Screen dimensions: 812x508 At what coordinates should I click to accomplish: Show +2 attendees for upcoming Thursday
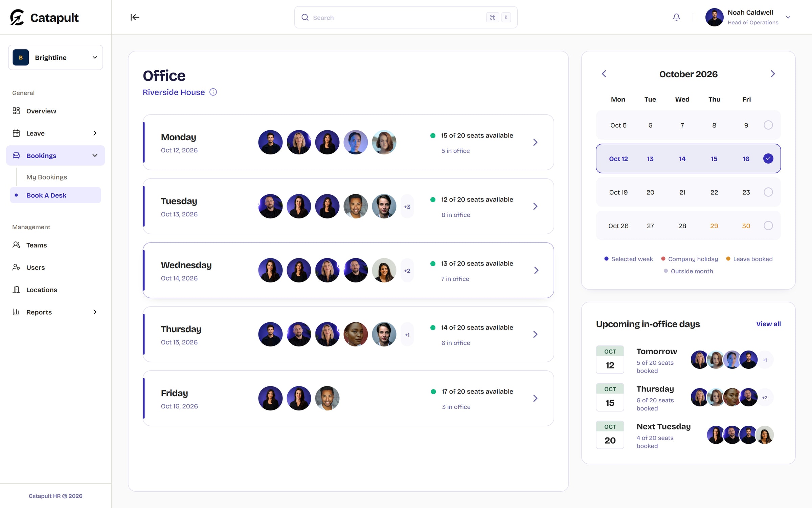[x=765, y=398]
